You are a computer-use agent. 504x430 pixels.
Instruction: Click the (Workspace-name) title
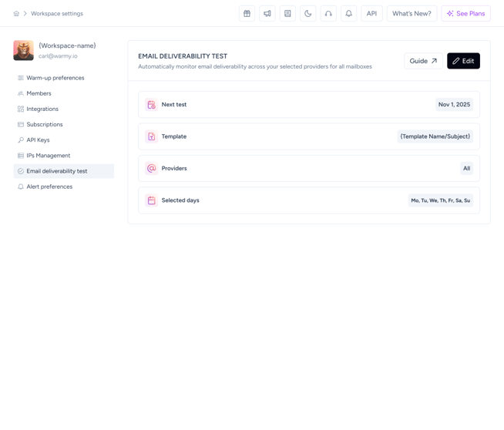click(68, 45)
